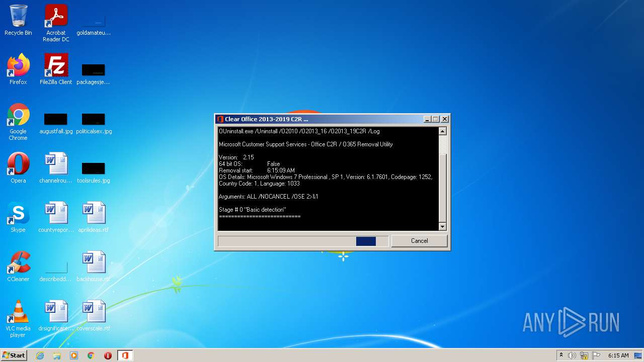Click the Start button
This screenshot has width=644, height=362.
(x=14, y=355)
